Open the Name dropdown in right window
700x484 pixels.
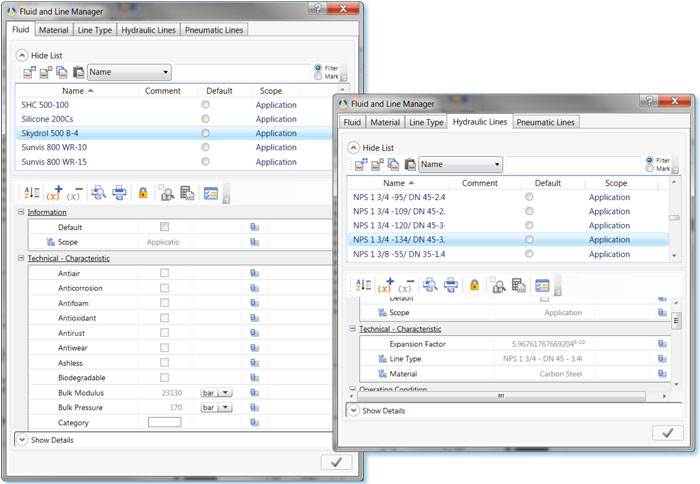click(x=461, y=164)
